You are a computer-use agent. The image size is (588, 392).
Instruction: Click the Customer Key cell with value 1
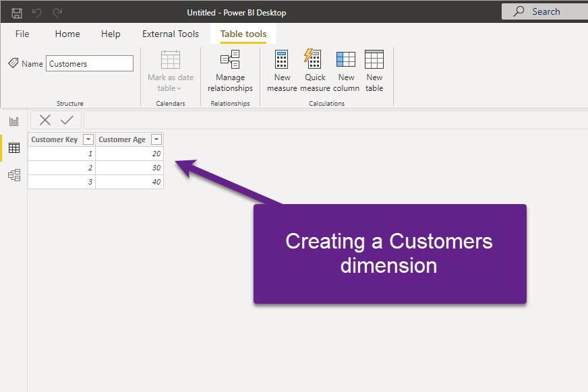click(61, 154)
